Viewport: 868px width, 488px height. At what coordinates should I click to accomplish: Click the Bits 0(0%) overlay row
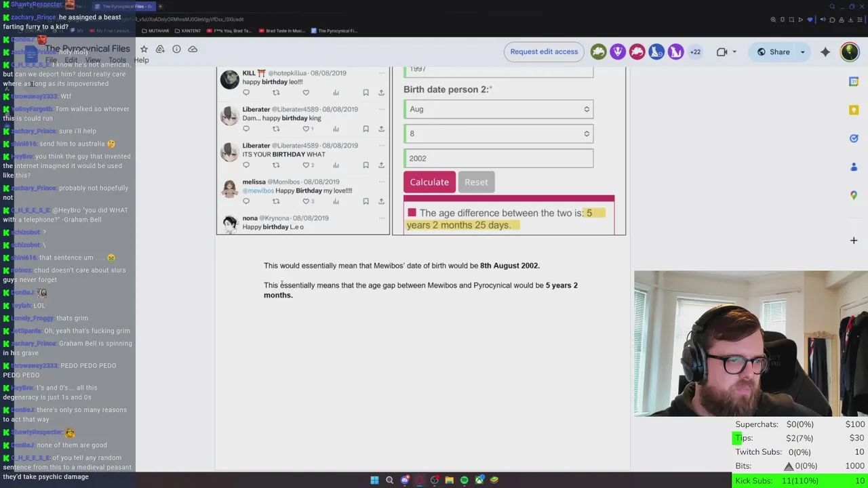800,466
